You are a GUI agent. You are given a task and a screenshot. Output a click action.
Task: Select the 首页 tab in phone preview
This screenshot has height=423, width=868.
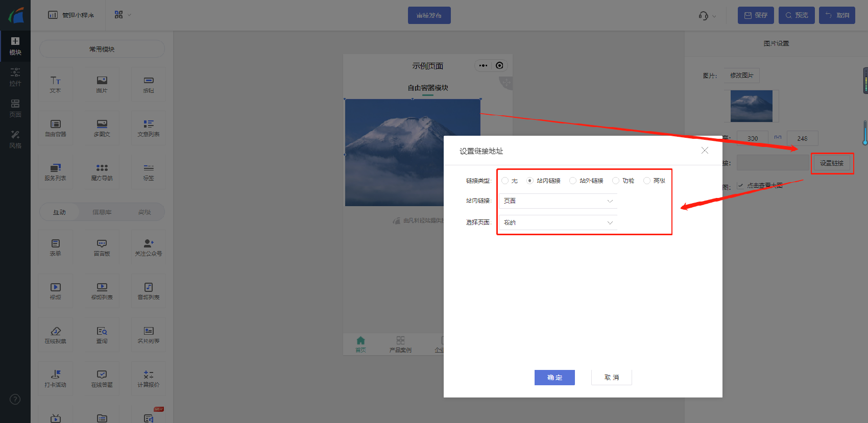(361, 344)
